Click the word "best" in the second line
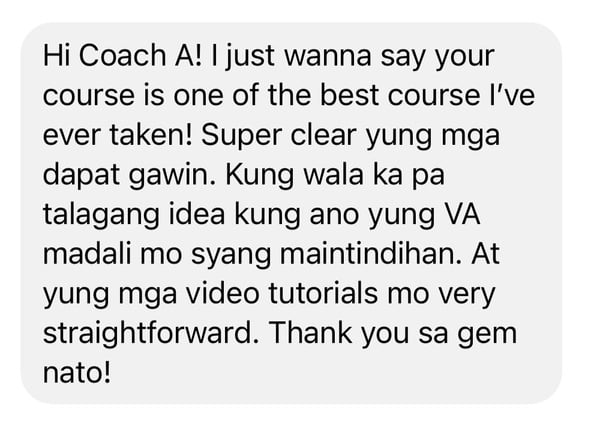This screenshot has width=606, height=448. (x=349, y=95)
